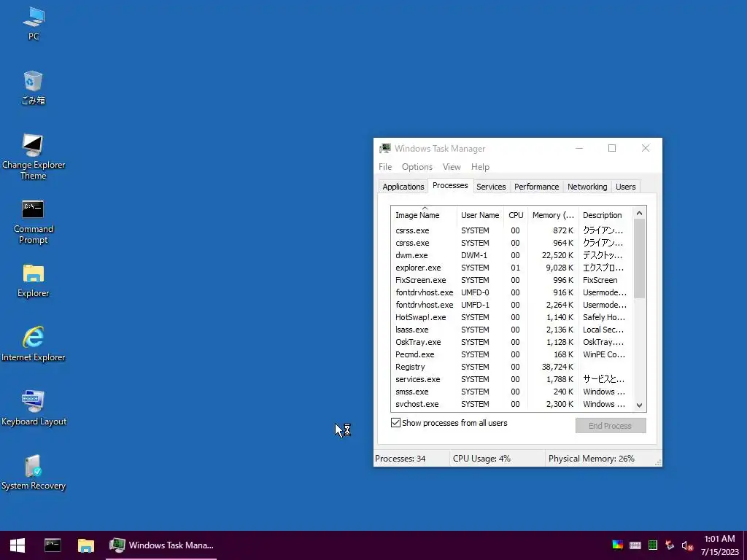Click the process list scroll up arrow
Screen dimensions: 747x560
coord(639,213)
